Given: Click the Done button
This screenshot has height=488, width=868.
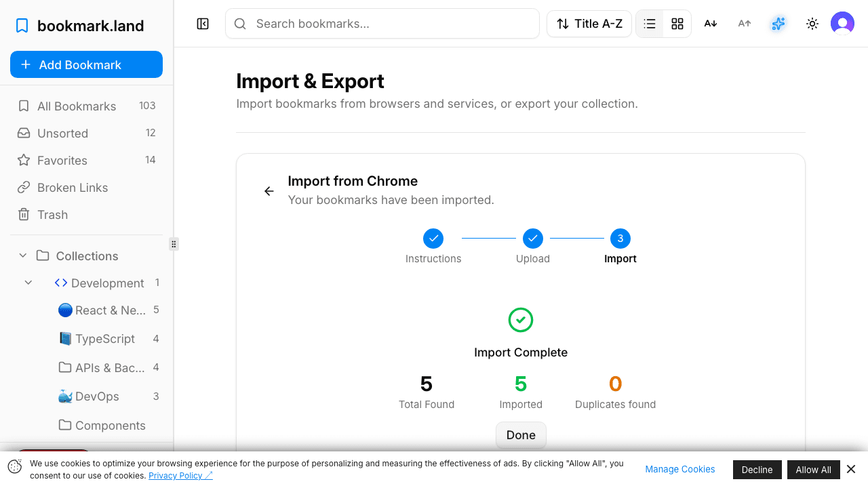Looking at the screenshot, I should (521, 435).
